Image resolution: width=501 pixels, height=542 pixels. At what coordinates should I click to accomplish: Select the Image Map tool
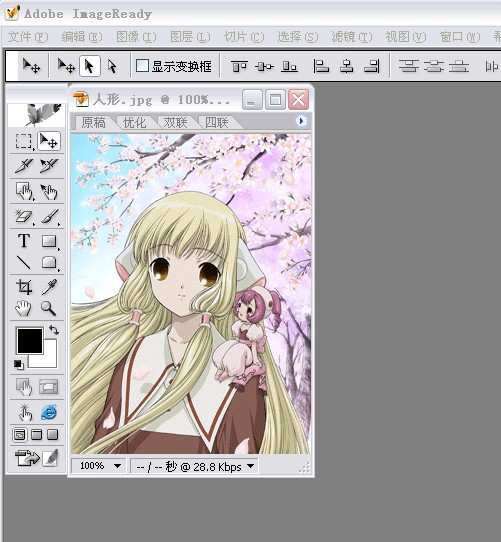[x=24, y=191]
